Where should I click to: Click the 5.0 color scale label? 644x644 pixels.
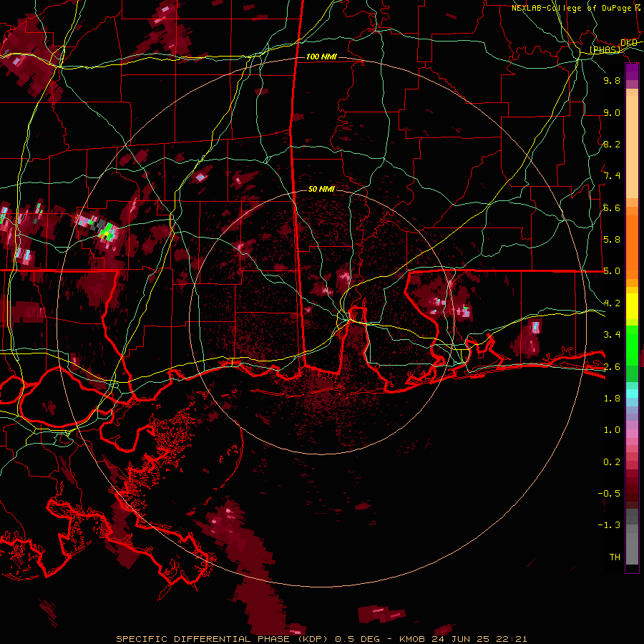coord(612,271)
